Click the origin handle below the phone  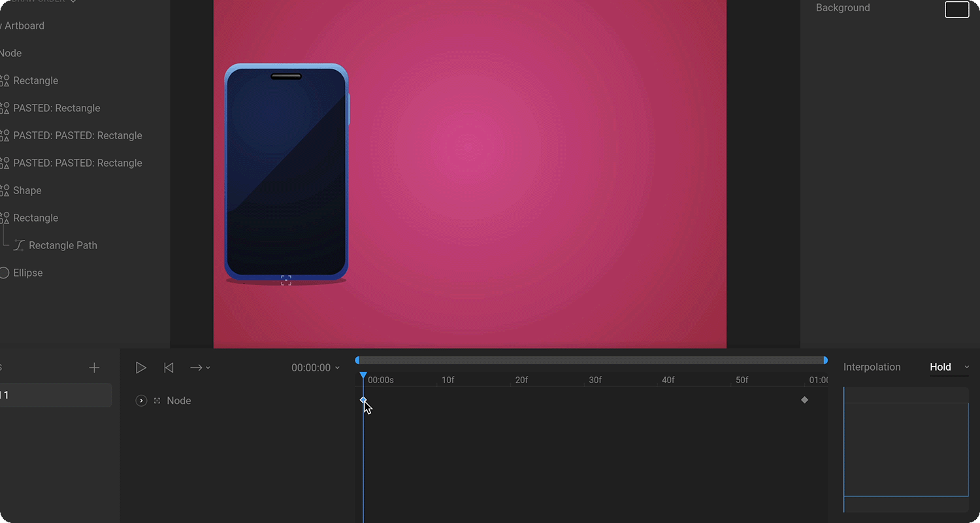tap(286, 280)
